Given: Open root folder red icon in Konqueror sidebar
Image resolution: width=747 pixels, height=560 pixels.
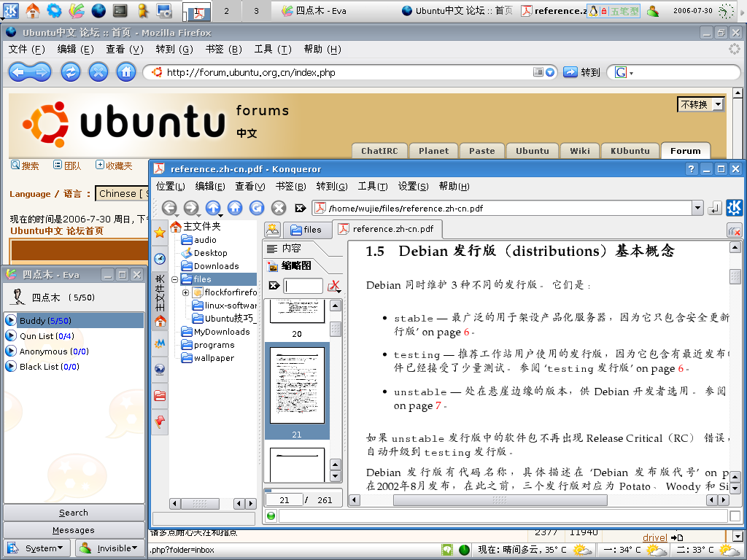Looking at the screenshot, I should (x=160, y=395).
